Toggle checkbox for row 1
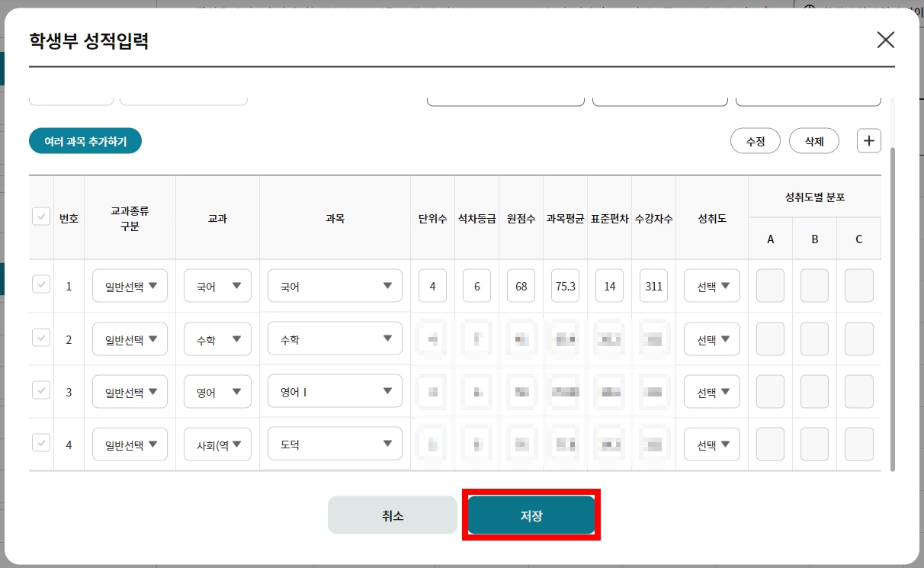The width and height of the screenshot is (924, 568). click(x=41, y=285)
